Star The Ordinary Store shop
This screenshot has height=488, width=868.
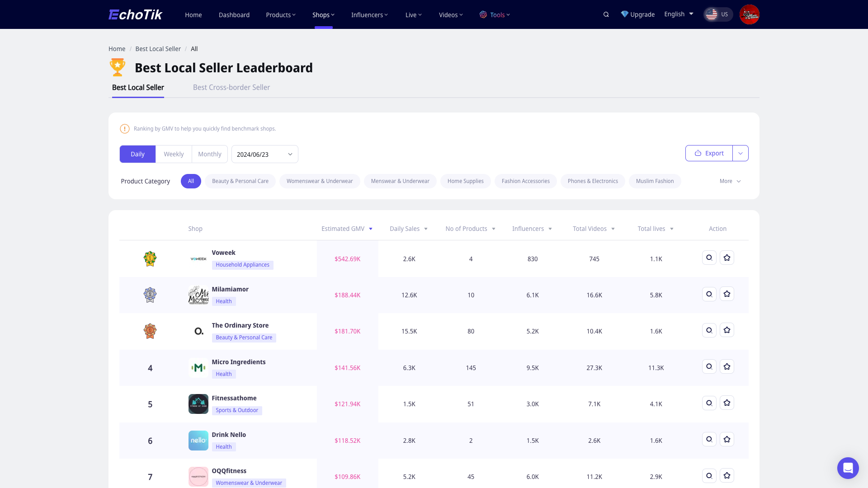pyautogui.click(x=727, y=330)
